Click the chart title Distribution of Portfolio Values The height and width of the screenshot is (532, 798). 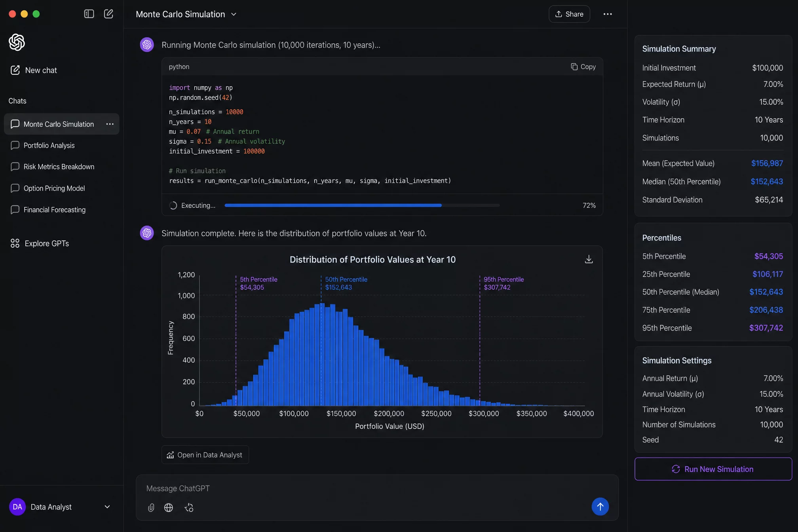point(372,260)
